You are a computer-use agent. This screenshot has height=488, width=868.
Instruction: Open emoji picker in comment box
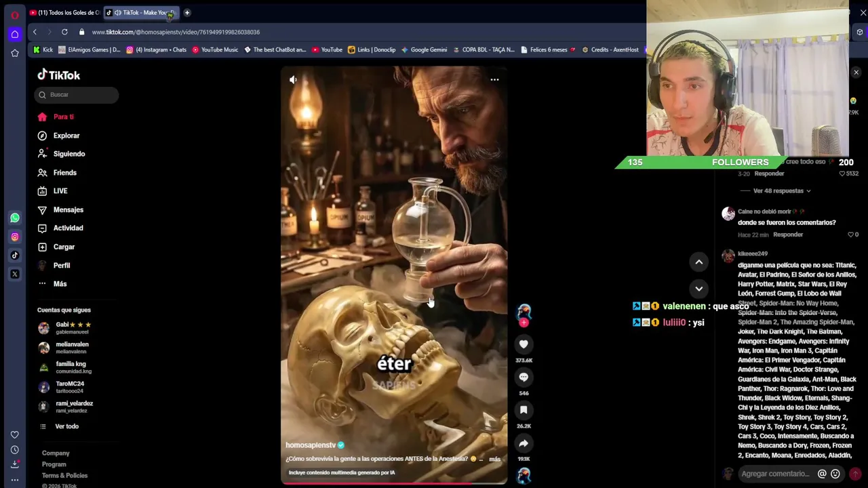835,474
